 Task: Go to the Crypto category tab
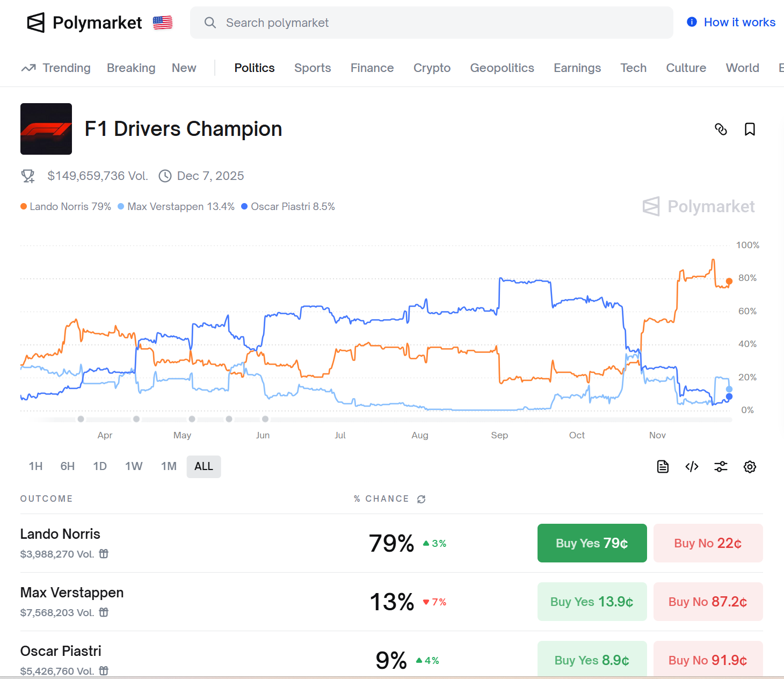[x=432, y=68]
